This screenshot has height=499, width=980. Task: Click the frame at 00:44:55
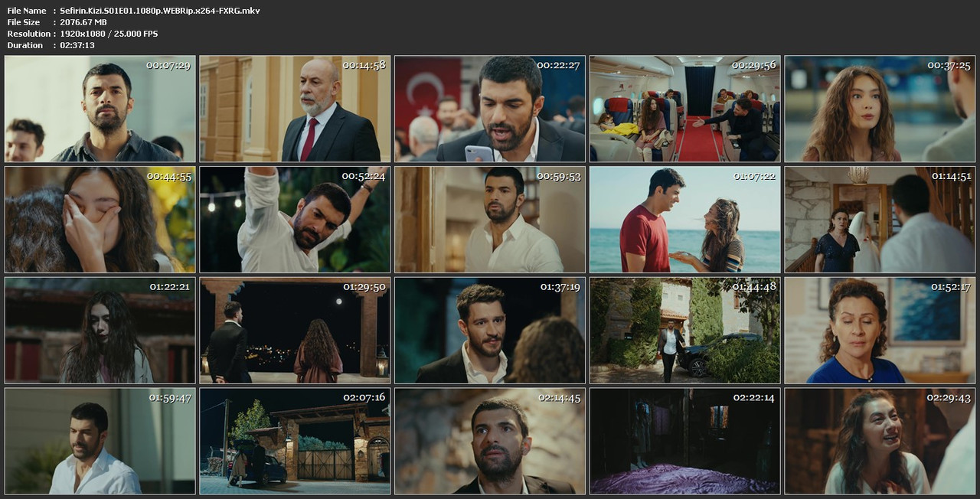pyautogui.click(x=100, y=220)
